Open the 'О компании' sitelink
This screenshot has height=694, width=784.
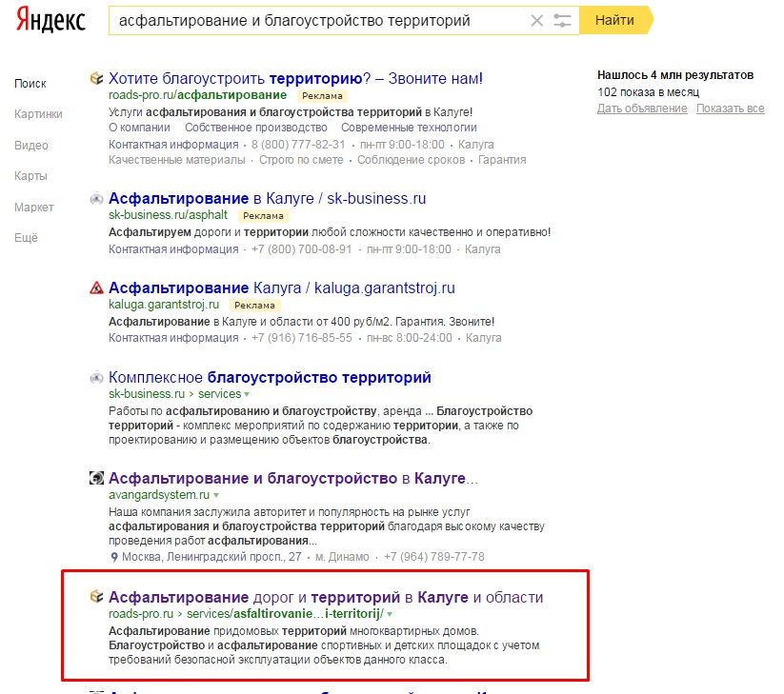coord(139,128)
